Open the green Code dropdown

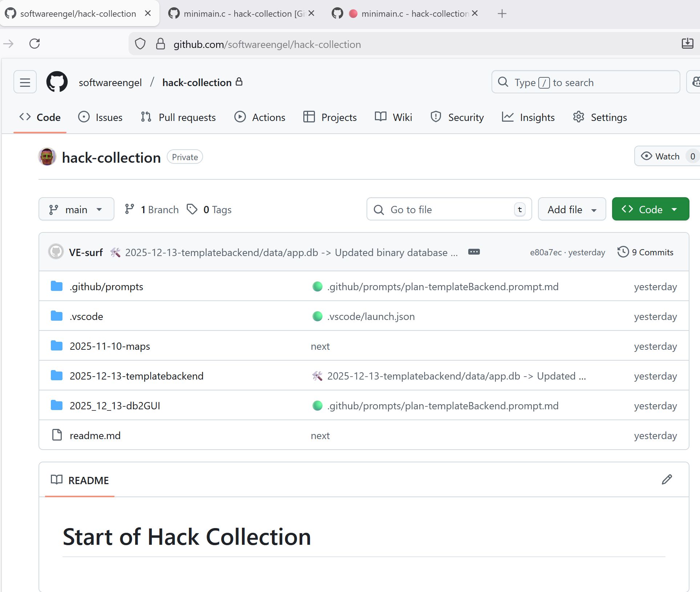pos(650,210)
